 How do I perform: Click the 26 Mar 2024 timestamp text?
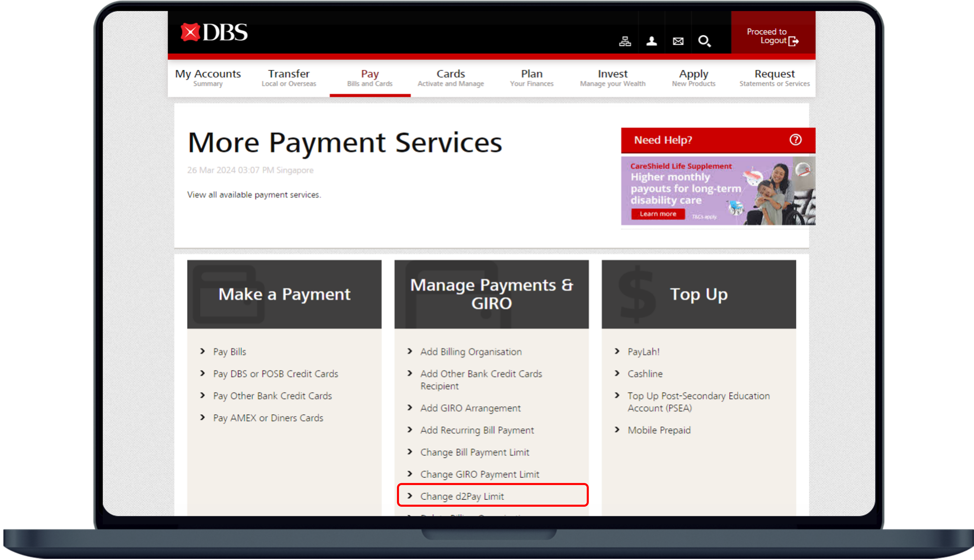coord(250,170)
